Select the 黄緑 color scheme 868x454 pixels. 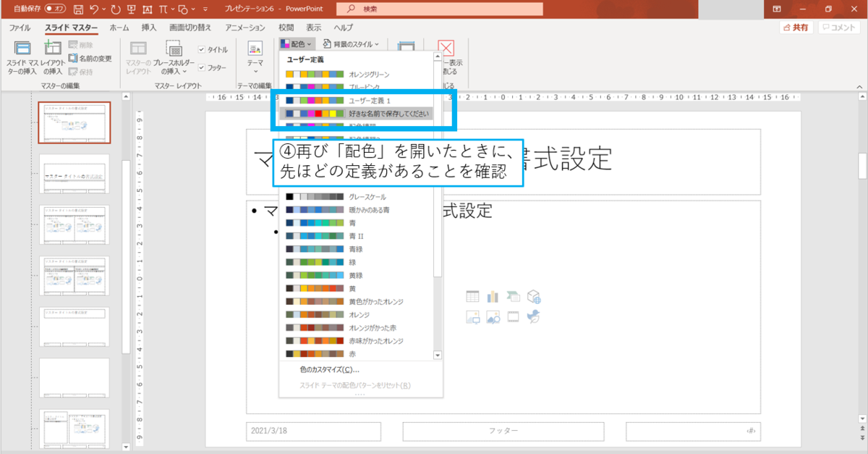[x=355, y=275]
